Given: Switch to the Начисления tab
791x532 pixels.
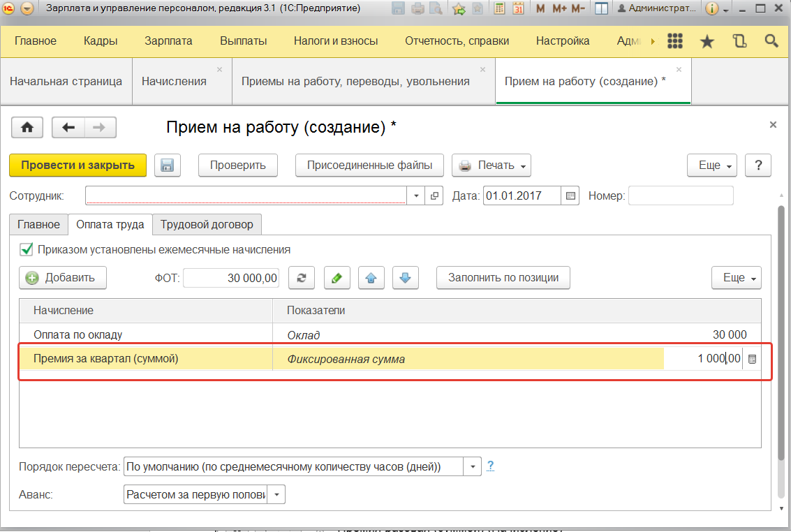Looking at the screenshot, I should [174, 82].
